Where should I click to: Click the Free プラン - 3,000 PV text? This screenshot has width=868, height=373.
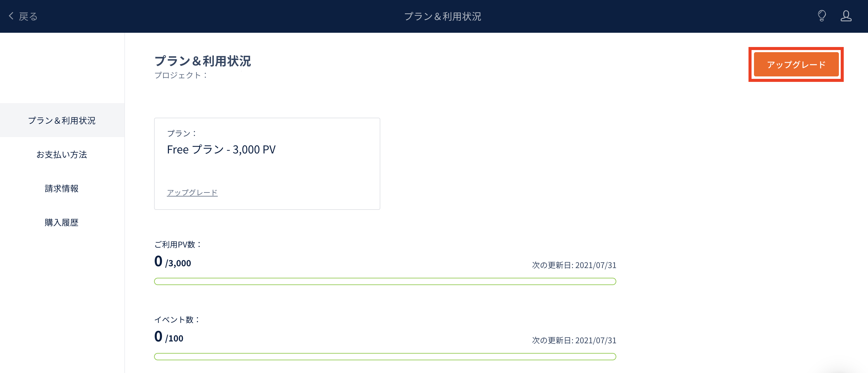pyautogui.click(x=221, y=149)
